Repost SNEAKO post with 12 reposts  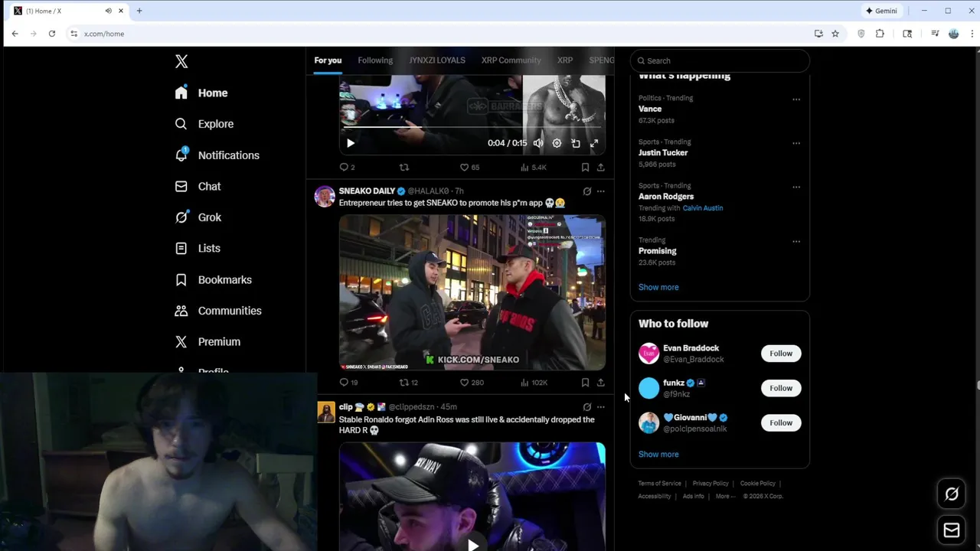(408, 382)
